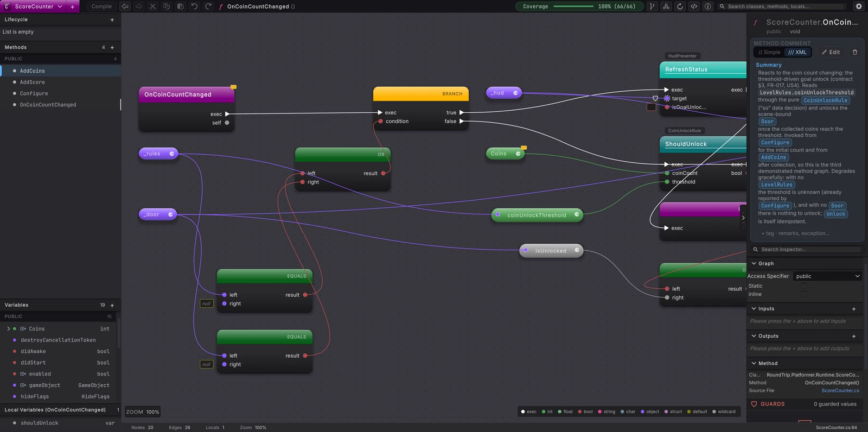Open settings with the gear icon
This screenshot has height=432, width=868.
(859, 7)
